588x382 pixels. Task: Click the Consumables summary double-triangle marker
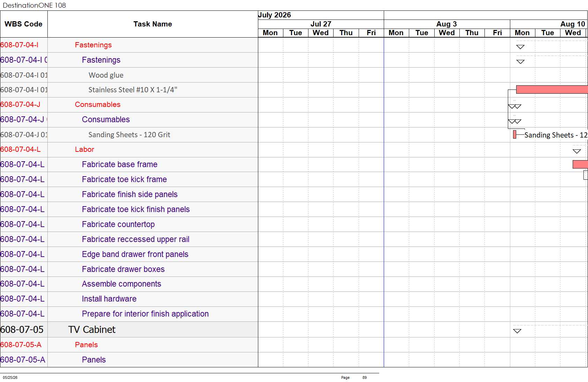point(514,107)
